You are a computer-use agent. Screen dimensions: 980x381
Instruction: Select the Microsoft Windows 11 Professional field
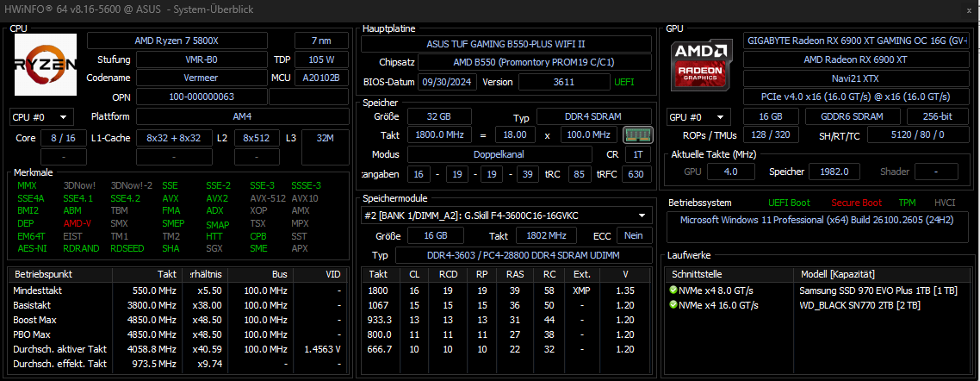point(817,228)
